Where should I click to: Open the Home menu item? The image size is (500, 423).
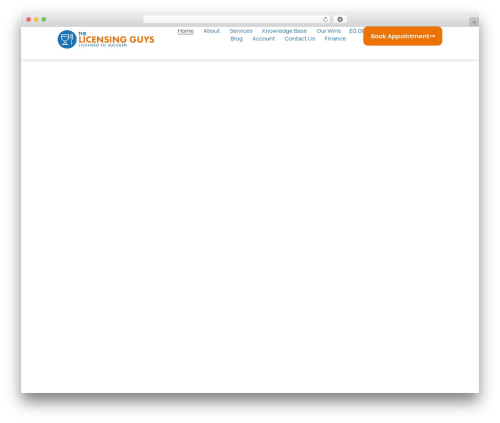pos(186,31)
